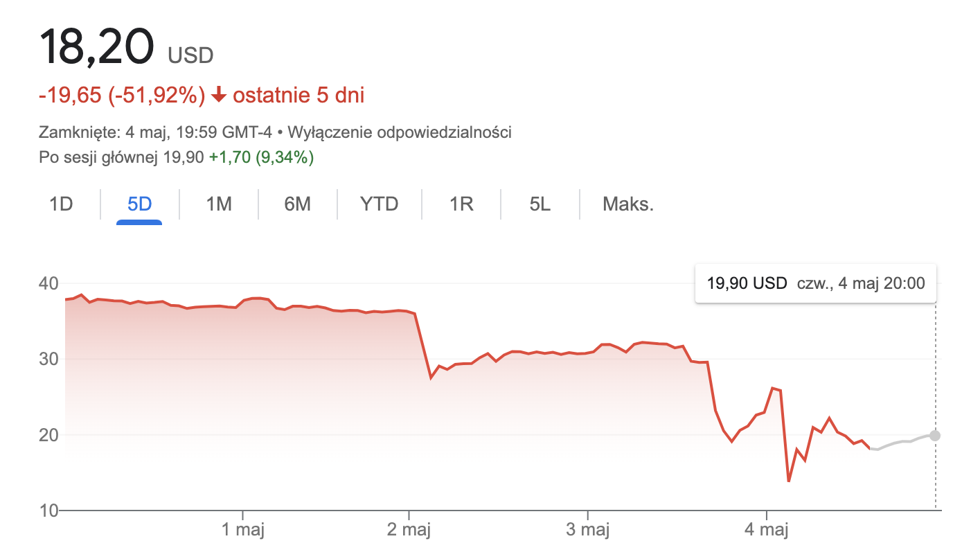Click the red down arrow icon
The width and height of the screenshot is (980, 550).
point(218,96)
